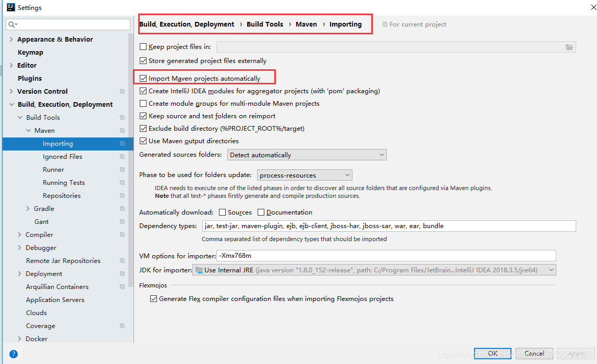Click VM options for importer field
Viewport: 597px width, 364px height.
tap(386, 256)
